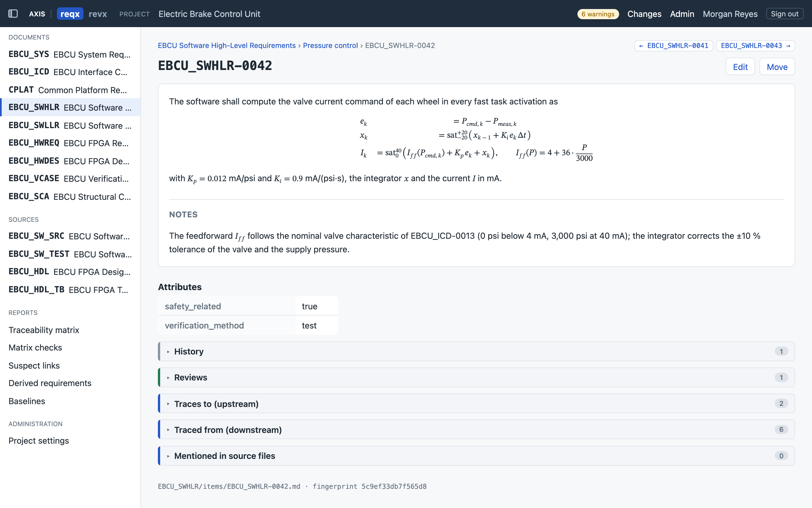This screenshot has width=812, height=508.
Task: Open EBCU_HDL source entry
Action: pyautogui.click(x=70, y=271)
